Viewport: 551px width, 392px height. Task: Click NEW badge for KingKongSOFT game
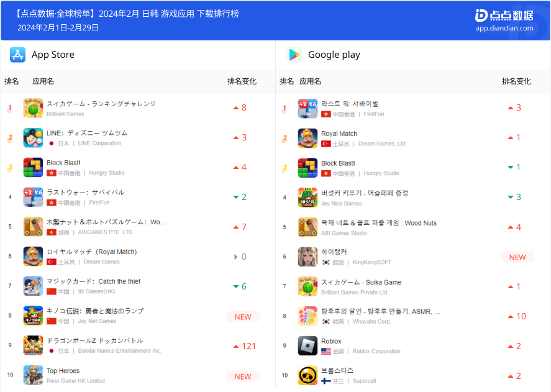point(517,257)
